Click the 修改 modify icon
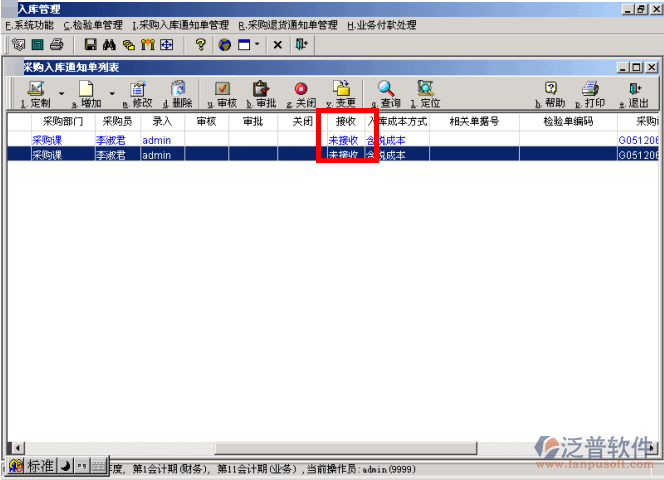This screenshot has width=664, height=480. click(138, 89)
